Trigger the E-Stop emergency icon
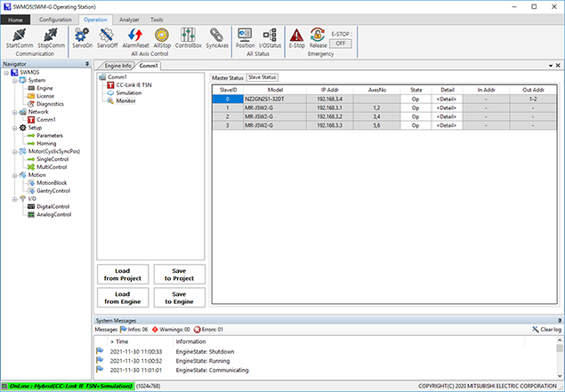This screenshot has height=392, width=565. (x=296, y=35)
